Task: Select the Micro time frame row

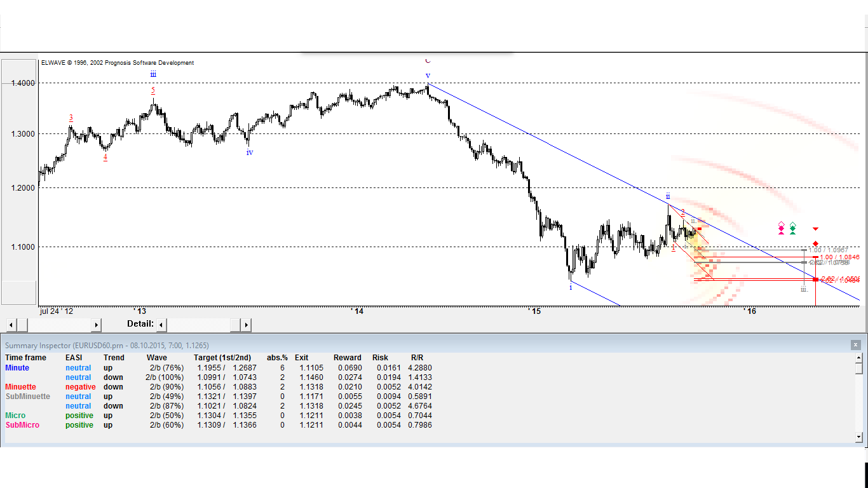Action: 15,416
